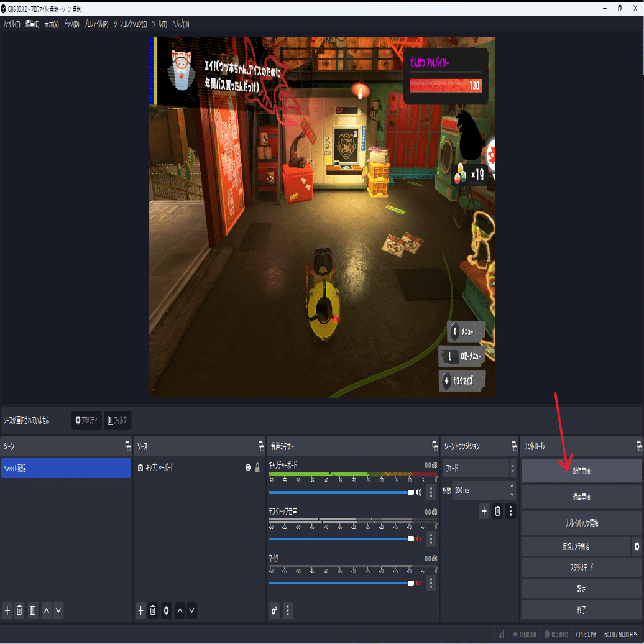The width and height of the screenshot is (644, 644).
Task: Move the scene down with the arrow
Action: point(58,610)
